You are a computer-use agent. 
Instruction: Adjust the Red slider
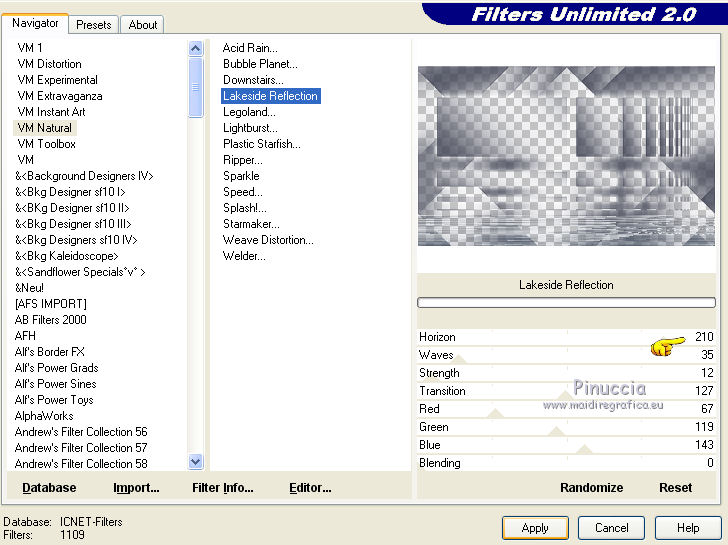coord(566,409)
